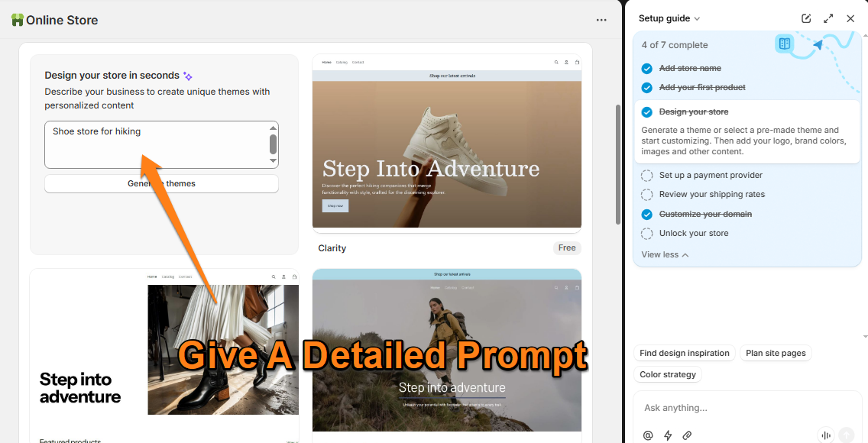Click the green Online Store icon
The image size is (868, 443).
tap(17, 20)
